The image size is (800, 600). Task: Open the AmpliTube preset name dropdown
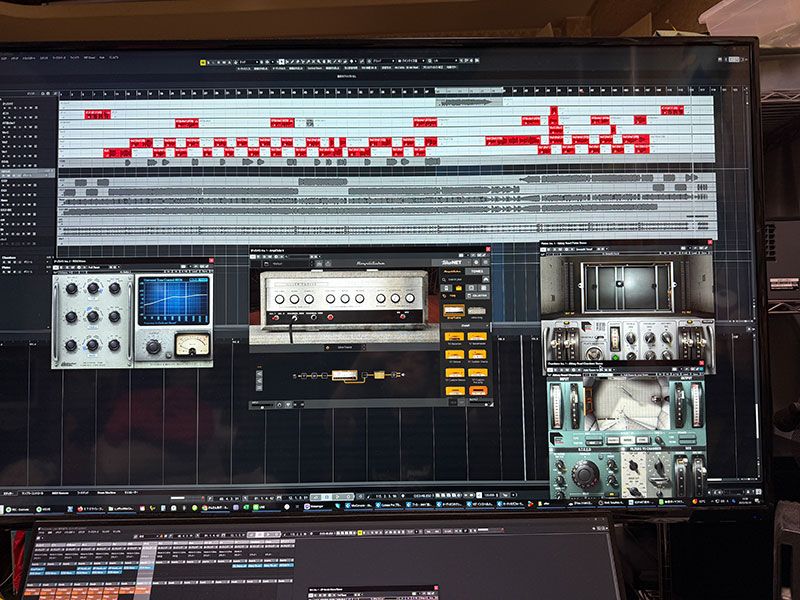291,264
